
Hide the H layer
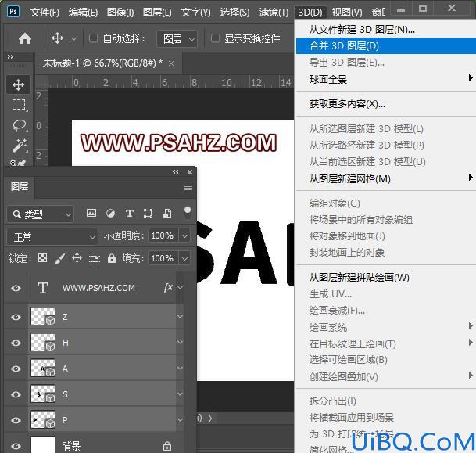point(16,343)
